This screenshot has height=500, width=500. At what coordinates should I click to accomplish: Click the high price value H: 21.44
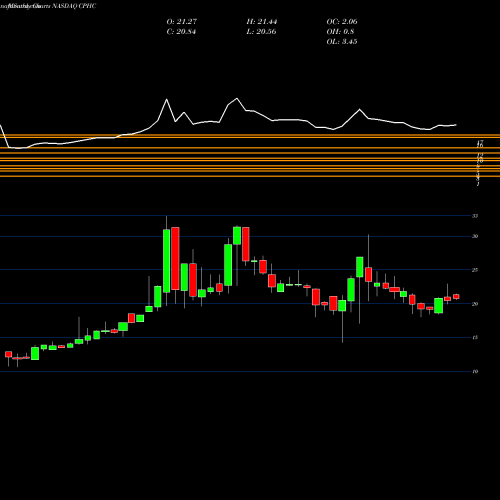262,22
